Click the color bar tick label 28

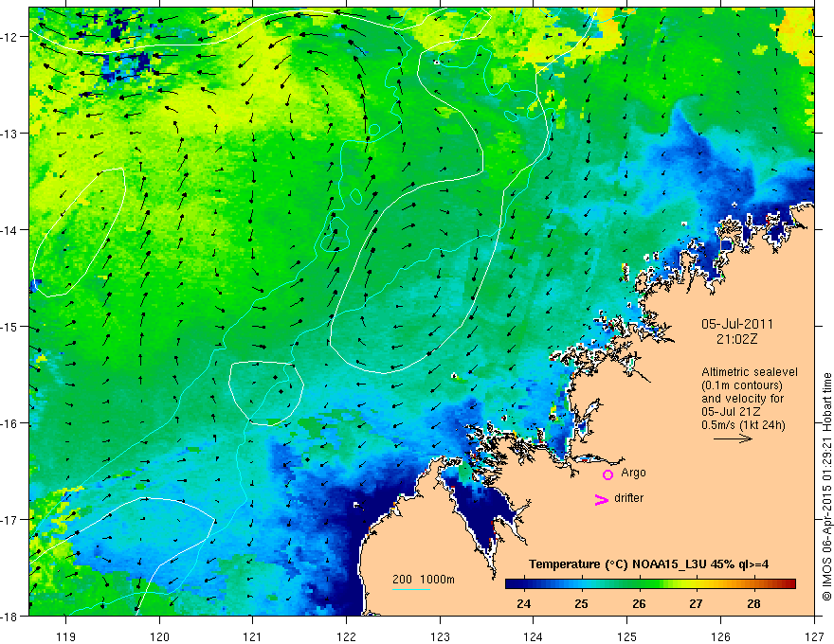[753, 603]
